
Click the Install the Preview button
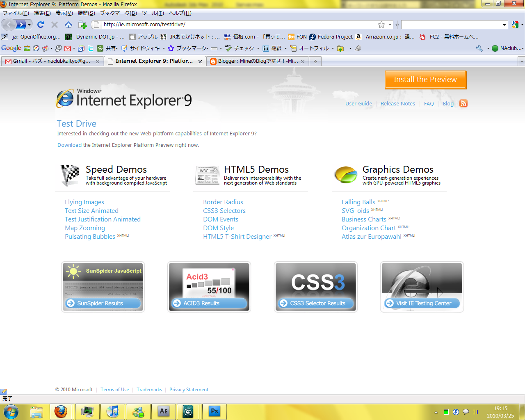click(x=425, y=80)
